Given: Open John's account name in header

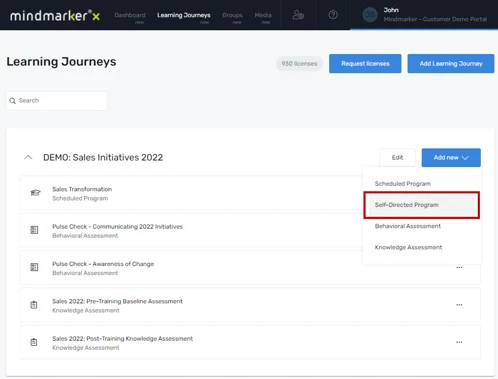Looking at the screenshot, I should (391, 10).
